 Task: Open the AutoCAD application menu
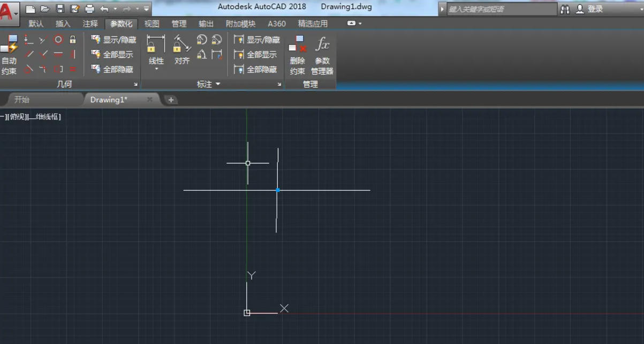7,9
